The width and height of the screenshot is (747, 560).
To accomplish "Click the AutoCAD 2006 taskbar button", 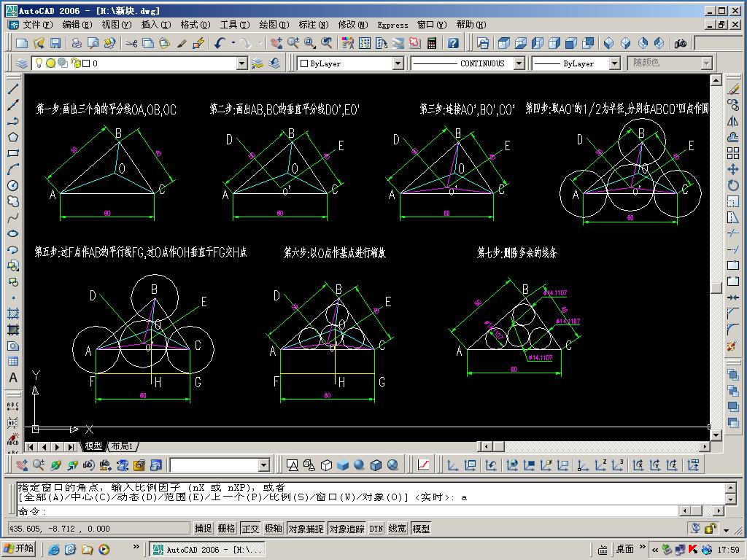I will [206, 550].
